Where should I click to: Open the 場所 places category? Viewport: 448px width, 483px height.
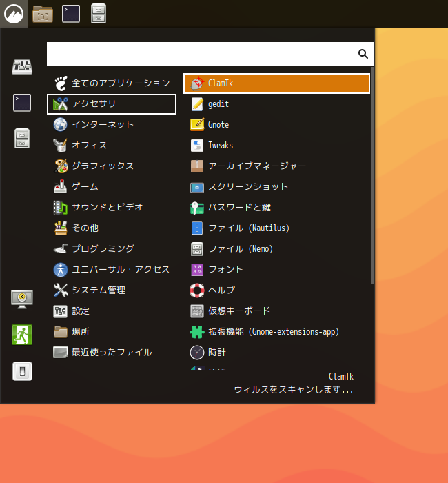click(112, 332)
